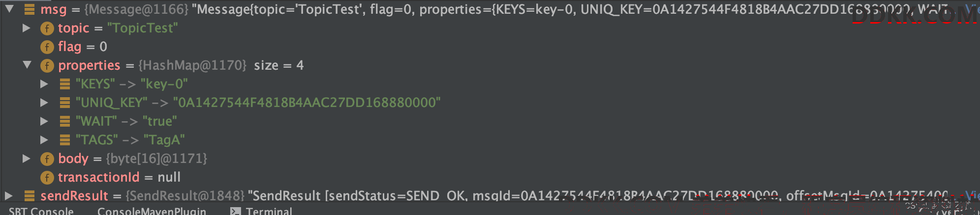Click the field icon beside properties
The width and height of the screenshot is (980, 215).
coord(47,66)
